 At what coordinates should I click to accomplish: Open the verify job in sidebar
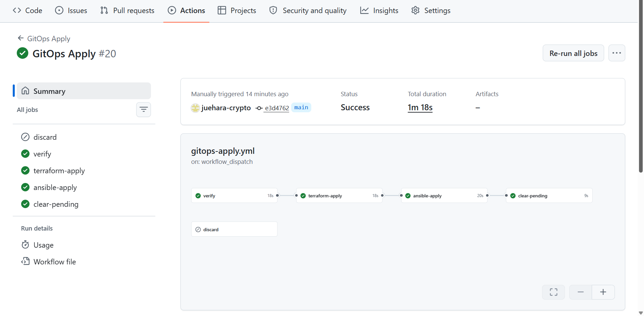(x=84, y=154)
